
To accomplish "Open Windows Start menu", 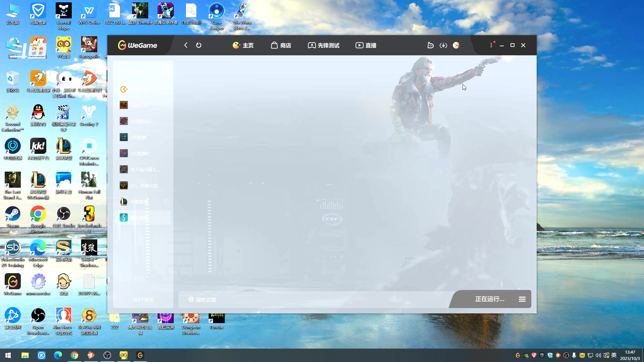I will point(8,355).
